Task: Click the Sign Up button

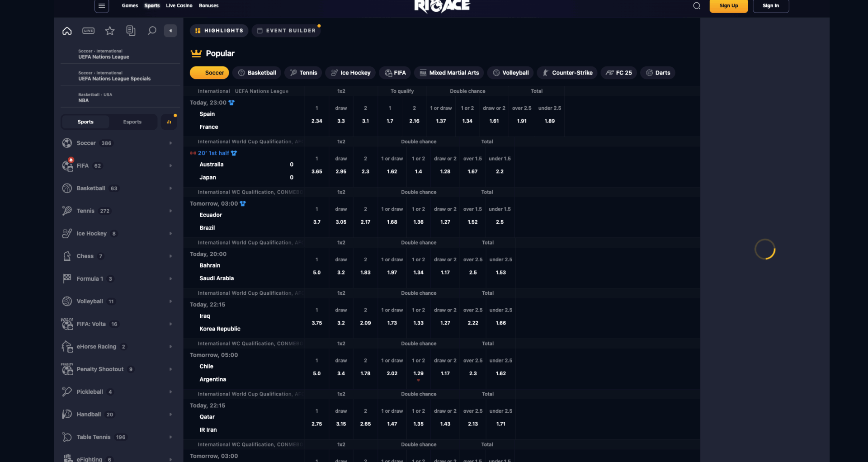Action: [729, 6]
